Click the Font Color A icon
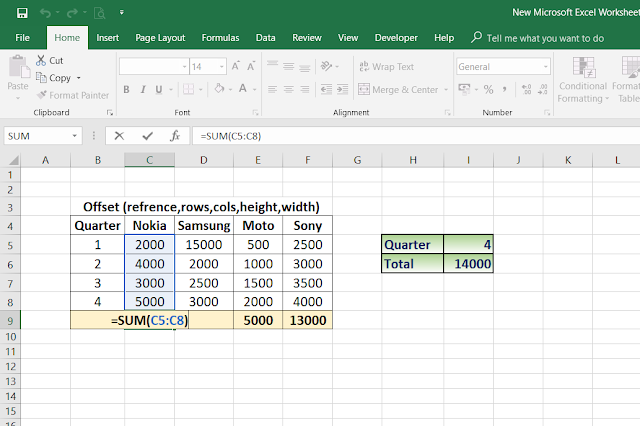This screenshot has width=640, height=426. click(243, 88)
